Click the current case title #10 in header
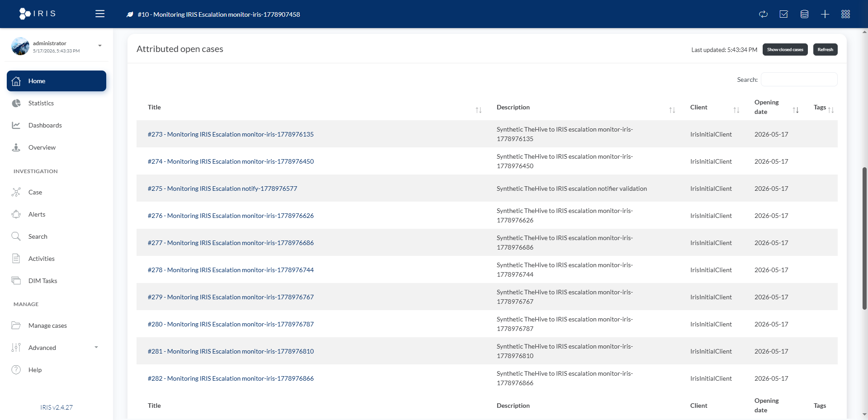868x420 pixels. pos(219,14)
